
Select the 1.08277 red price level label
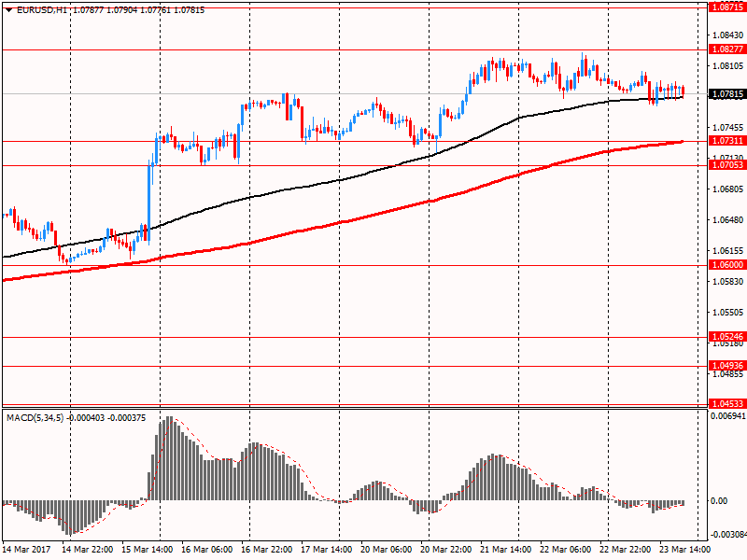click(x=727, y=49)
